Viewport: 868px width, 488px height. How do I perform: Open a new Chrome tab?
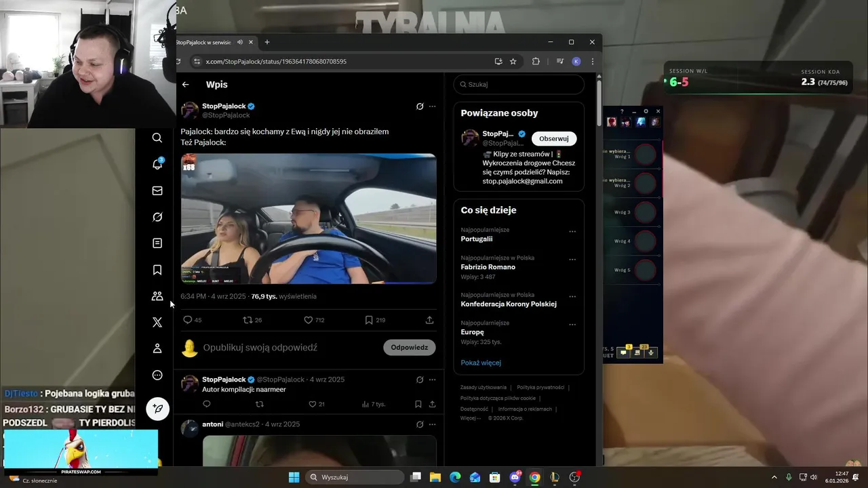(267, 42)
